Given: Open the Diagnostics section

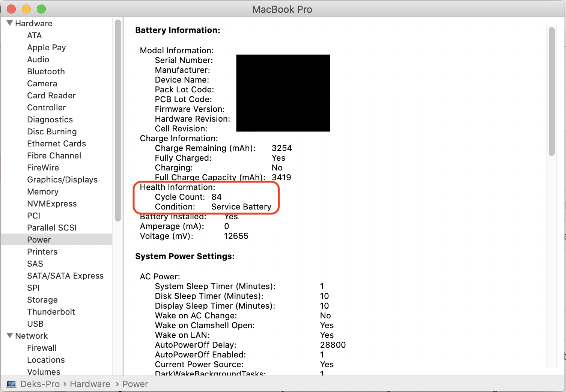Looking at the screenshot, I should pyautogui.click(x=50, y=119).
